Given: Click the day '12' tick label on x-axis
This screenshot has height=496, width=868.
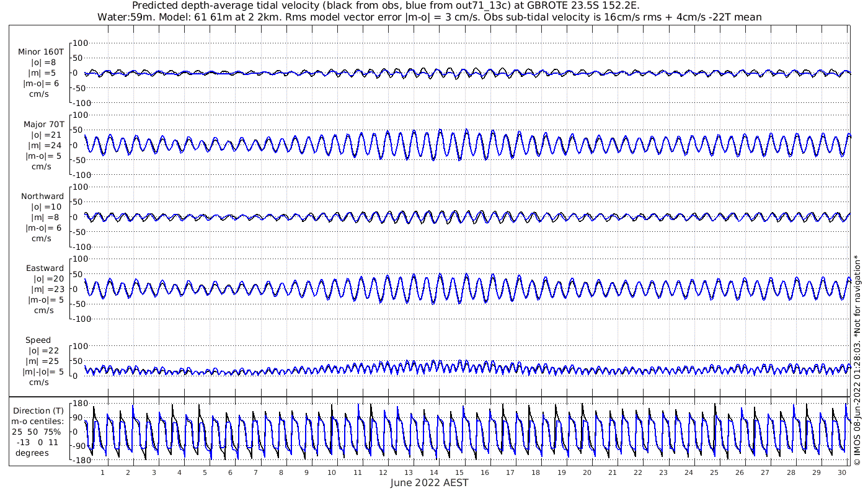Looking at the screenshot, I should coord(383,472).
